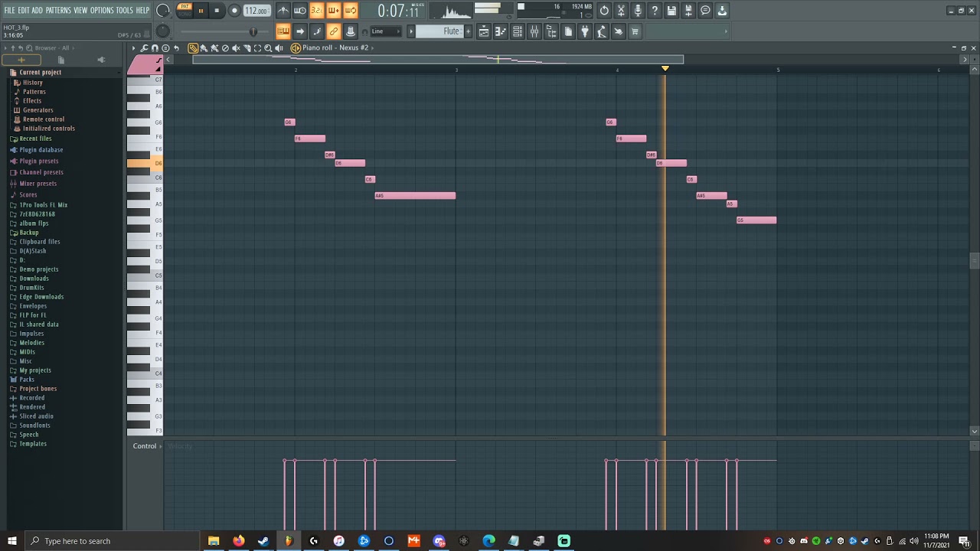Click the 112.000 tempo field
980x551 pixels.
(256, 11)
